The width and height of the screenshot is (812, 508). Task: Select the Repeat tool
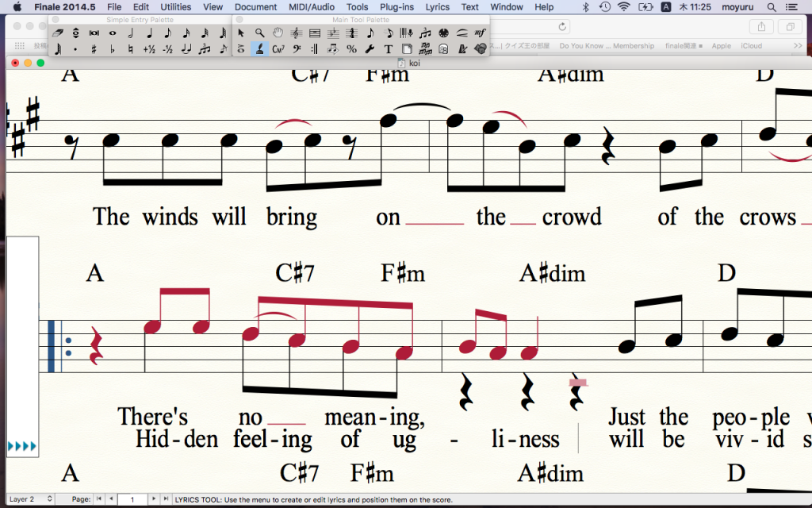tap(314, 49)
